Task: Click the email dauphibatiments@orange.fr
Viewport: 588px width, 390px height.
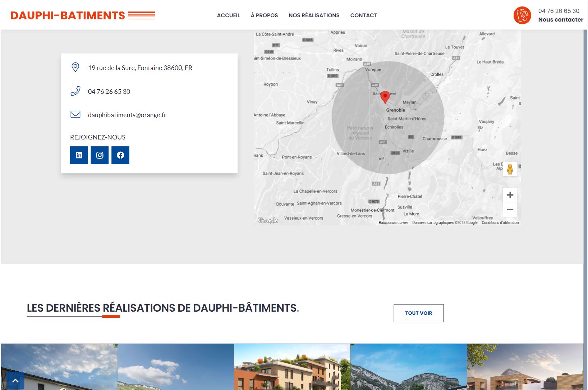Action: point(127,115)
